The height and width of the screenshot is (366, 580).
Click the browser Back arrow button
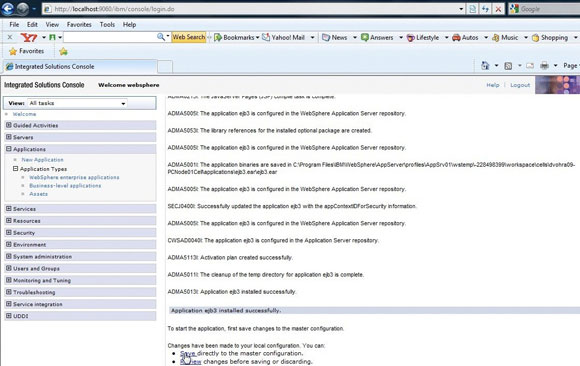coord(7,8)
